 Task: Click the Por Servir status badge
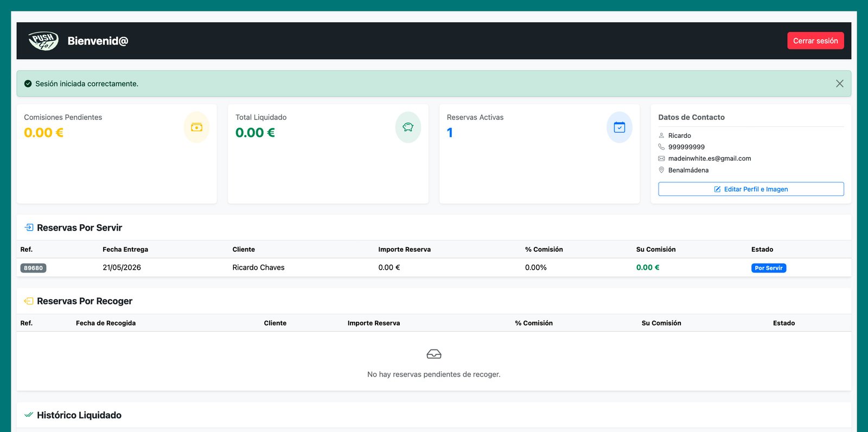tap(768, 268)
